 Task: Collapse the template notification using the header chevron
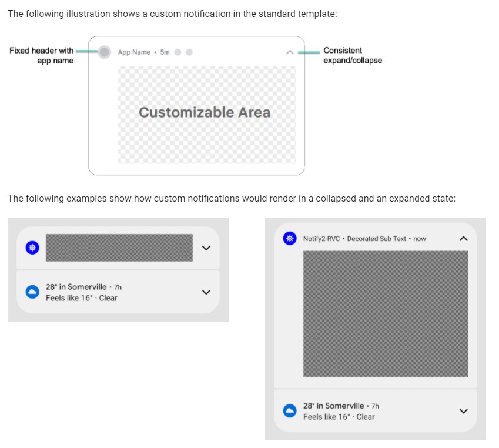pyautogui.click(x=289, y=52)
